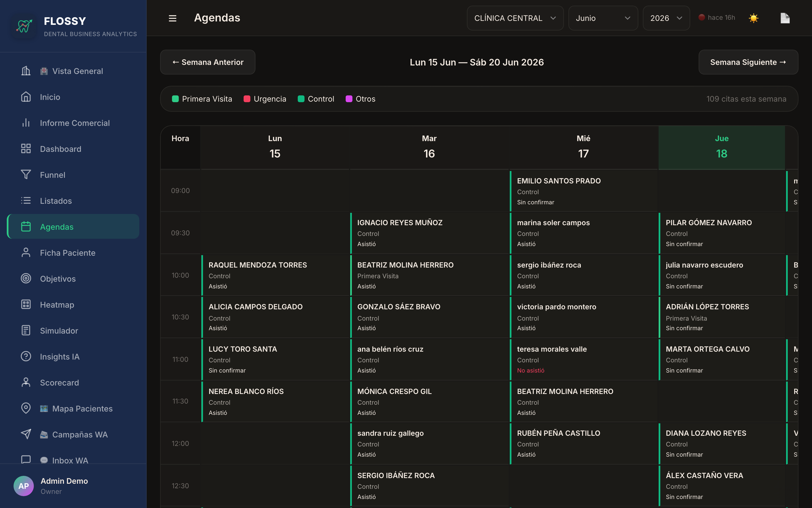Toggle light mode with the sun icon
The image size is (812, 508).
coord(753,18)
